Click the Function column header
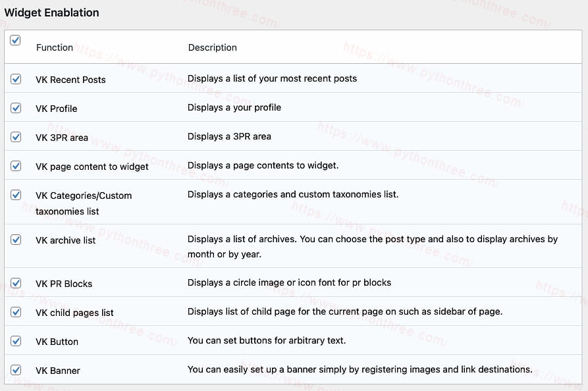Viewport: 588px width, 391px height. [x=55, y=47]
